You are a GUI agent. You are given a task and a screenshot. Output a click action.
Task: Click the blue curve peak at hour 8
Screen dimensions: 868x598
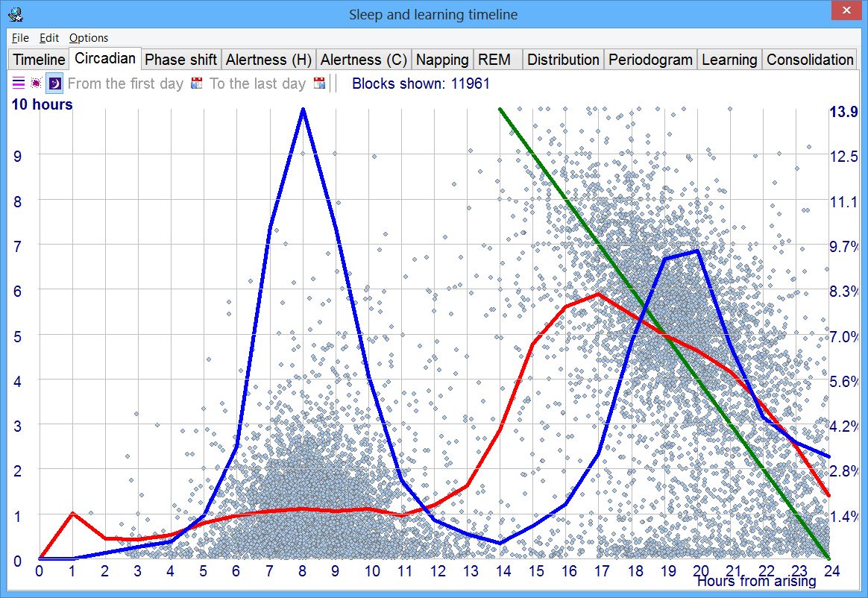(x=303, y=110)
